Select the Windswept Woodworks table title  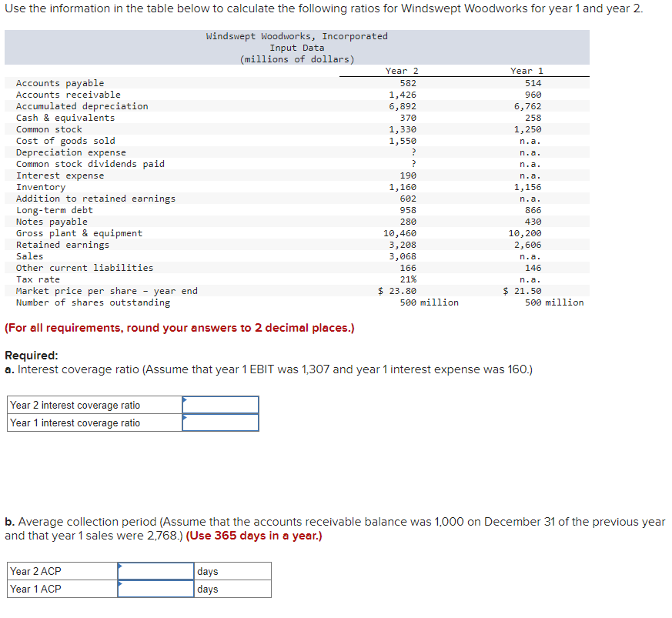click(x=296, y=35)
